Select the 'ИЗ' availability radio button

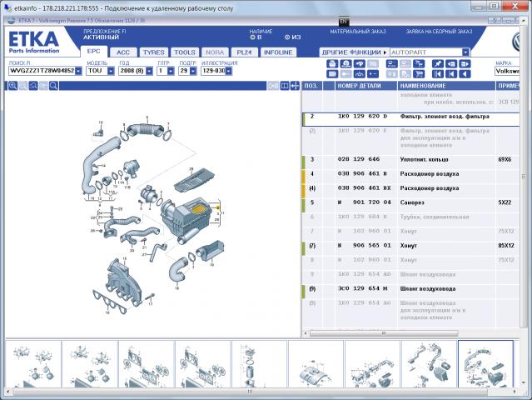287,37
